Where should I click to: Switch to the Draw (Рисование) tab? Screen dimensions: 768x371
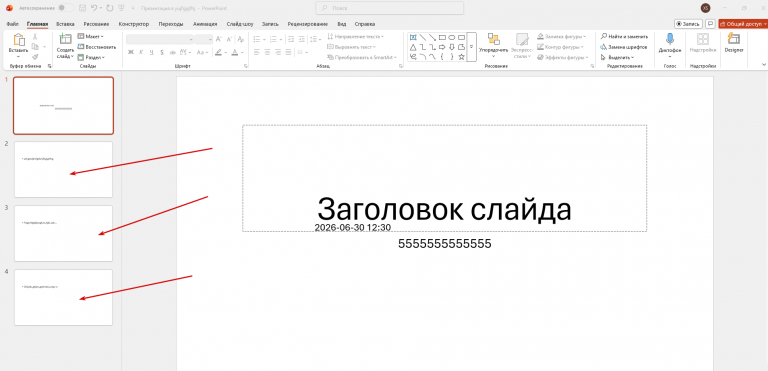pos(96,24)
